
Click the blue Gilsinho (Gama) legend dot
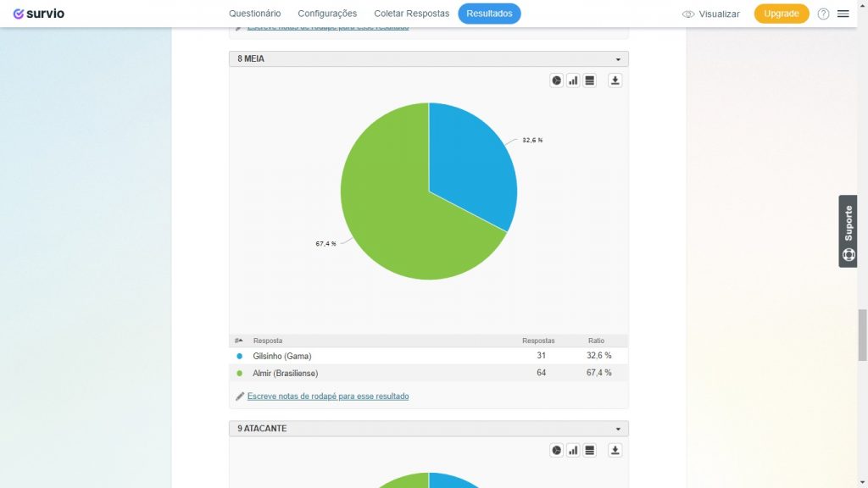239,356
